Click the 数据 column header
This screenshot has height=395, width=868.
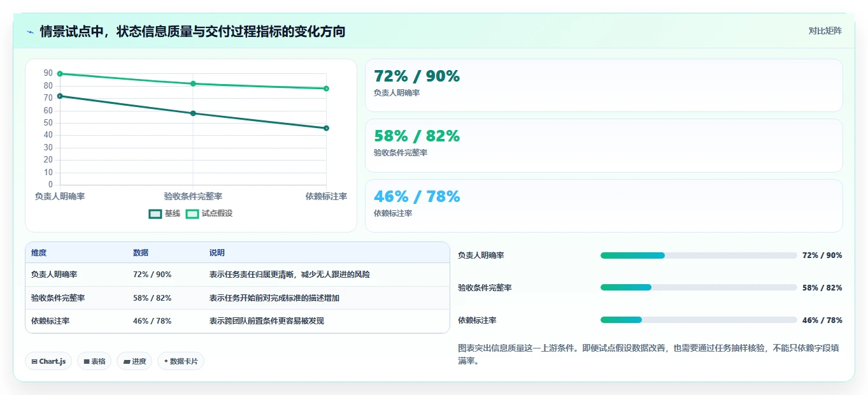tap(141, 253)
